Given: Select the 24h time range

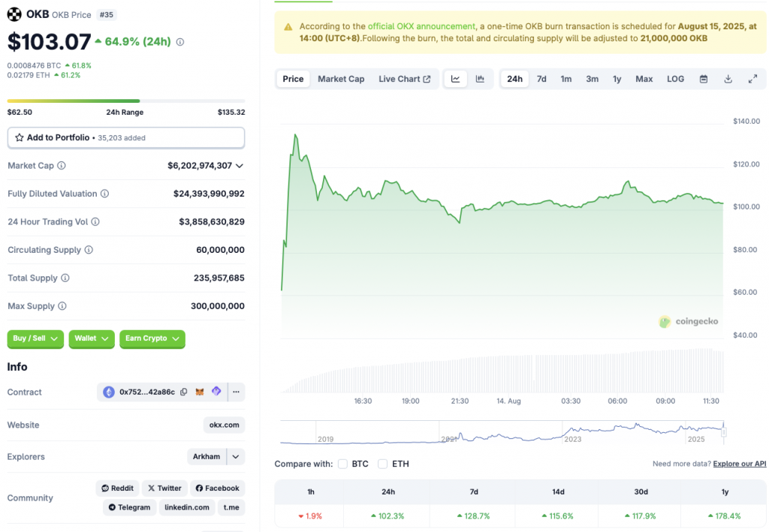Looking at the screenshot, I should [514, 79].
